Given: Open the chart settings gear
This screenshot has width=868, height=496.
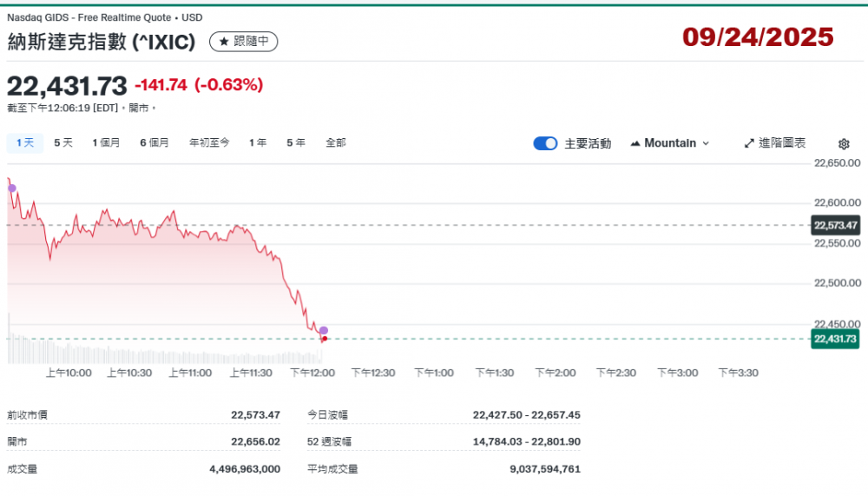Looking at the screenshot, I should point(844,144).
